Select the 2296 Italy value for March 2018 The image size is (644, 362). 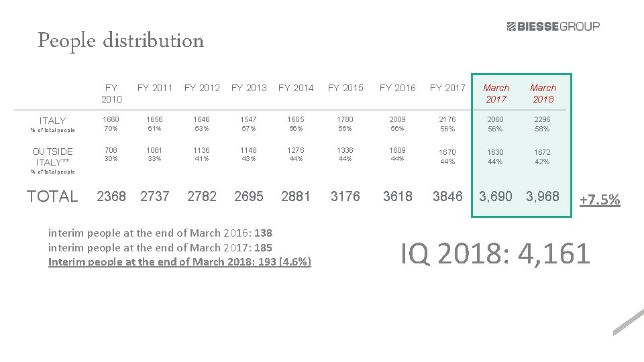coord(542,119)
